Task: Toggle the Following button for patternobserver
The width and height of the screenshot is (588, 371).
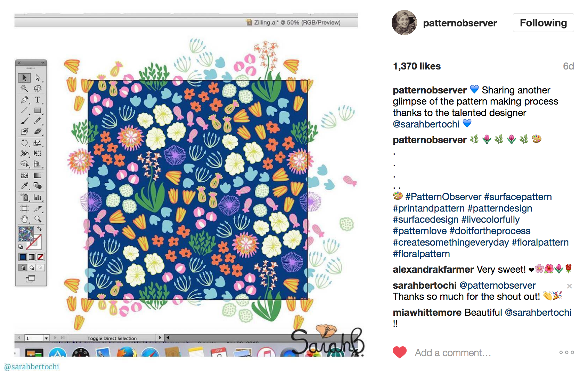Action: (x=543, y=23)
